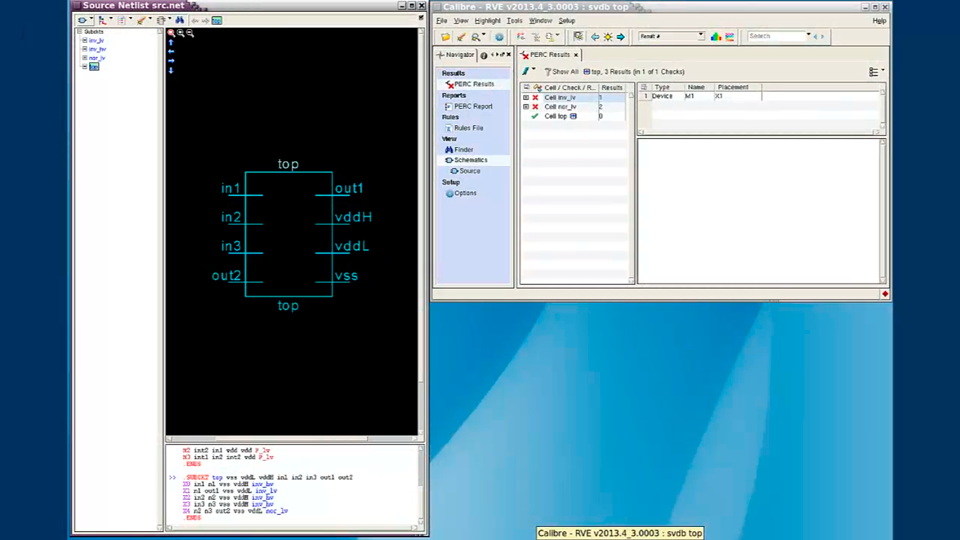
Task: Click the rainbow color list icon
Action: click(730, 37)
